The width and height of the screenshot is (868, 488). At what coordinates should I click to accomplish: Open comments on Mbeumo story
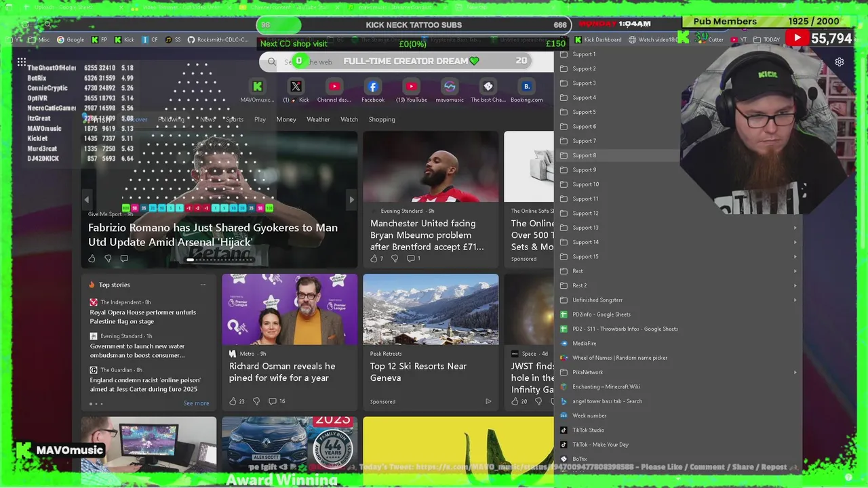pos(413,258)
